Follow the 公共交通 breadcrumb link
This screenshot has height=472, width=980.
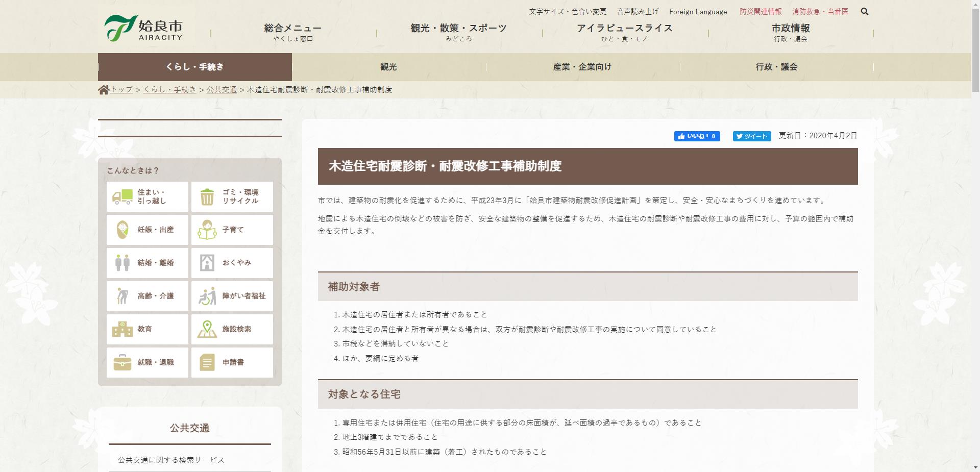pyautogui.click(x=222, y=89)
